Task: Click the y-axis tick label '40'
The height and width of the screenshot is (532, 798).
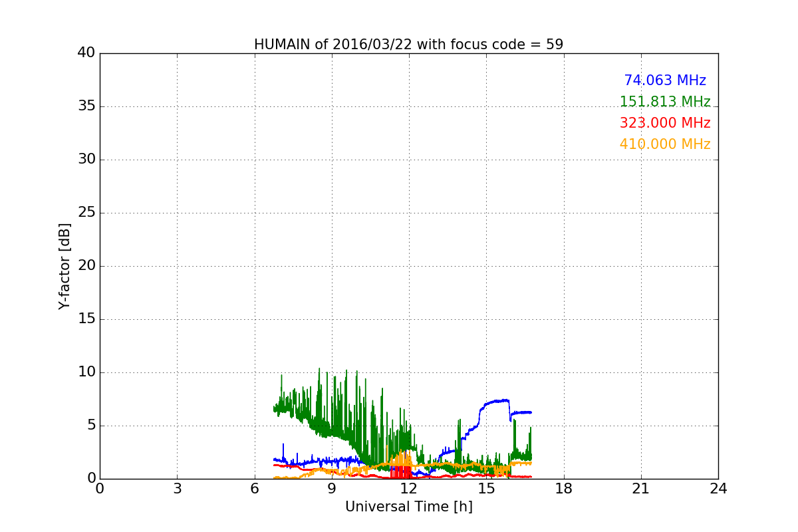Action: [86, 53]
